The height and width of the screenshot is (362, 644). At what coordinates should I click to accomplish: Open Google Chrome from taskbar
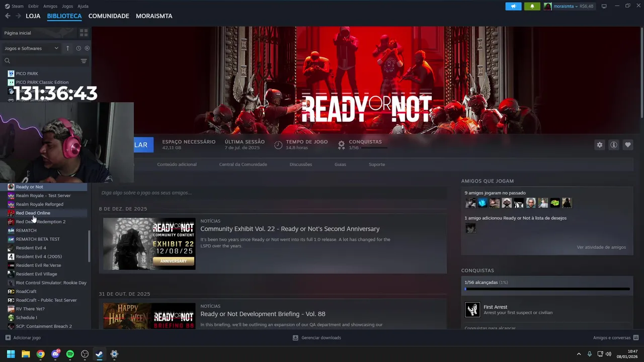[x=40, y=354]
